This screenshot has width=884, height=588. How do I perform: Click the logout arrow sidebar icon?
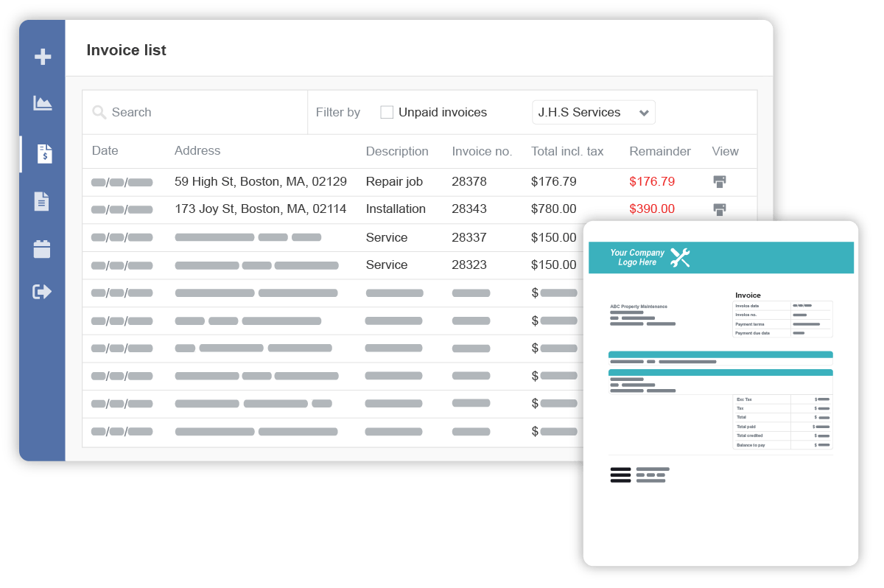tap(42, 292)
